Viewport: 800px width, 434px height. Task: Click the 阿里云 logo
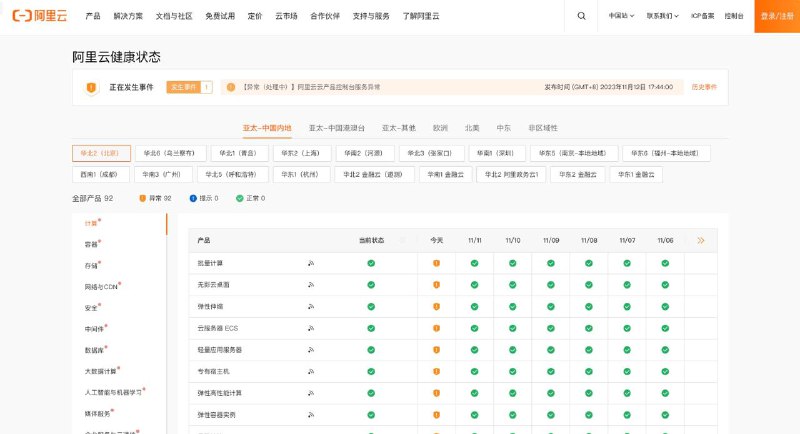(41, 16)
